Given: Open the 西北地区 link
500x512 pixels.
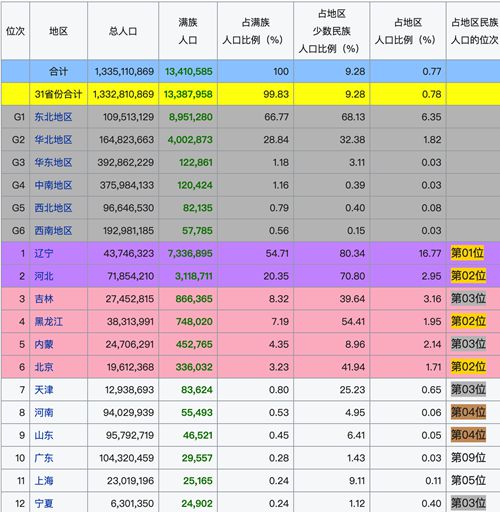Looking at the screenshot, I should (x=53, y=208).
